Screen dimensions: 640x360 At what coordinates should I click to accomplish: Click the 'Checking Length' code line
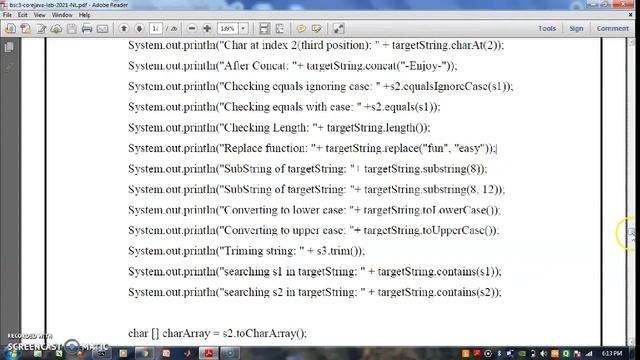[x=279, y=128]
